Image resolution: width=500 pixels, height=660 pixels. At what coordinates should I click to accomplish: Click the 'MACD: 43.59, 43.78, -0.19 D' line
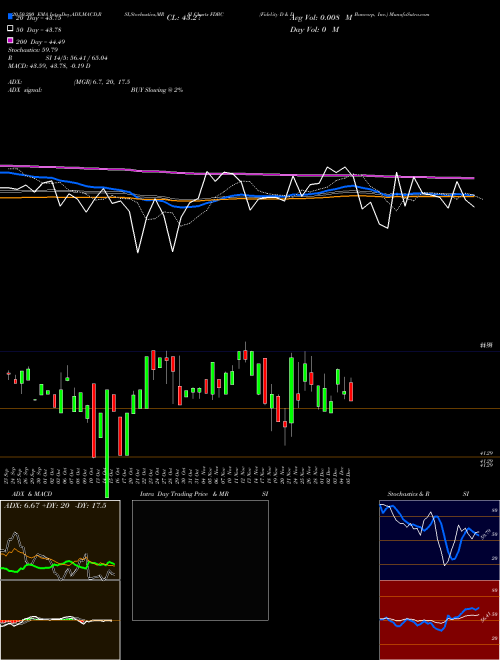(49, 66)
